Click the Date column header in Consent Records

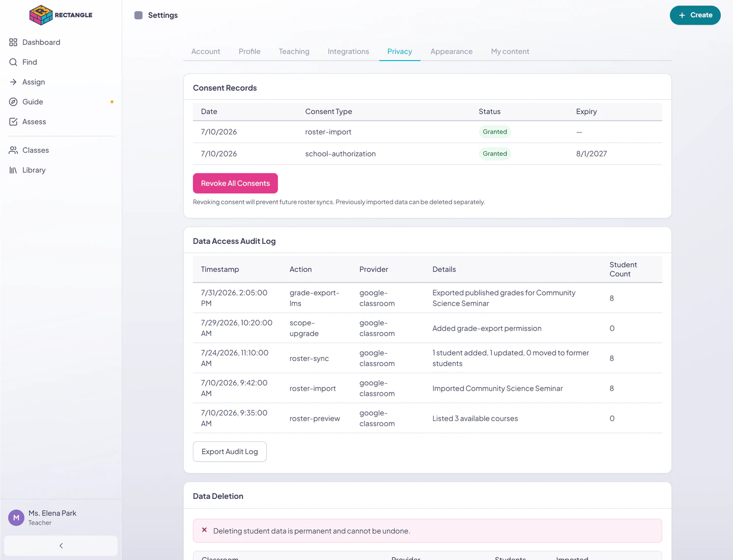(209, 111)
